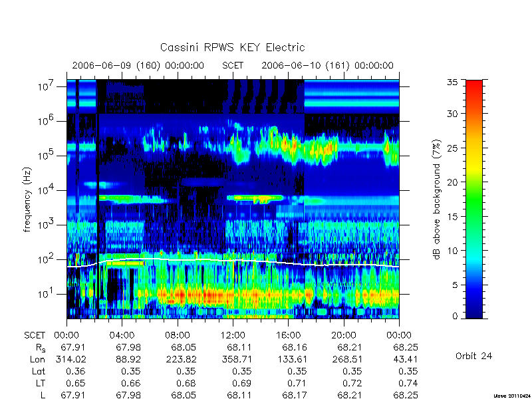Click the colorbar value 0
The image size is (532, 399).
(x=455, y=316)
